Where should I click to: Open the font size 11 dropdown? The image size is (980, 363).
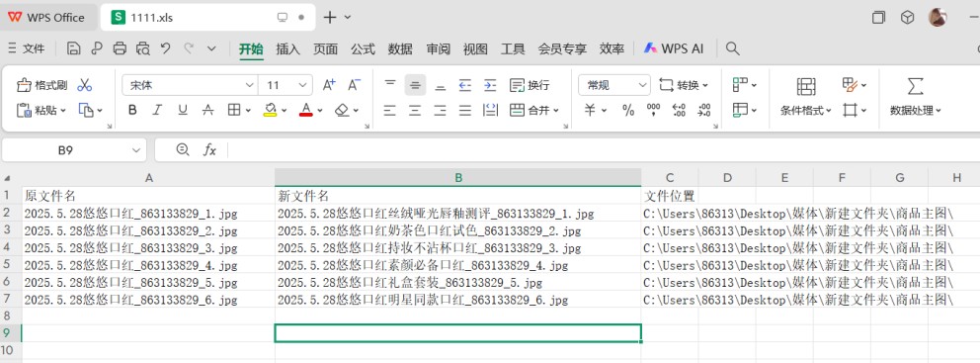(303, 85)
